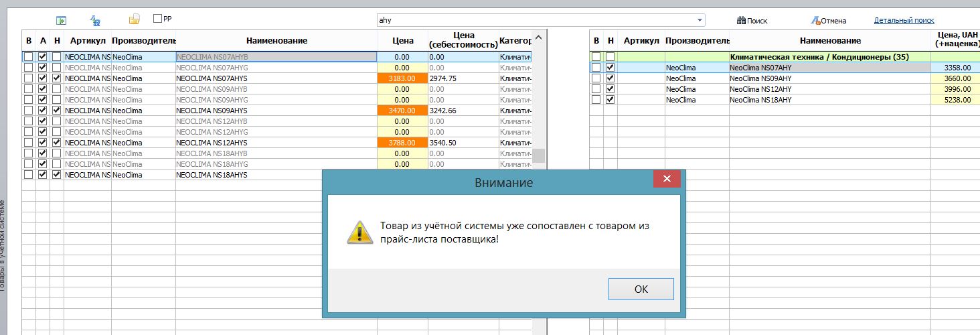Screen dimensions: 980x335
Task: Select the NEOCLIMA NS12AHYS name cell
Action: [x=276, y=143]
